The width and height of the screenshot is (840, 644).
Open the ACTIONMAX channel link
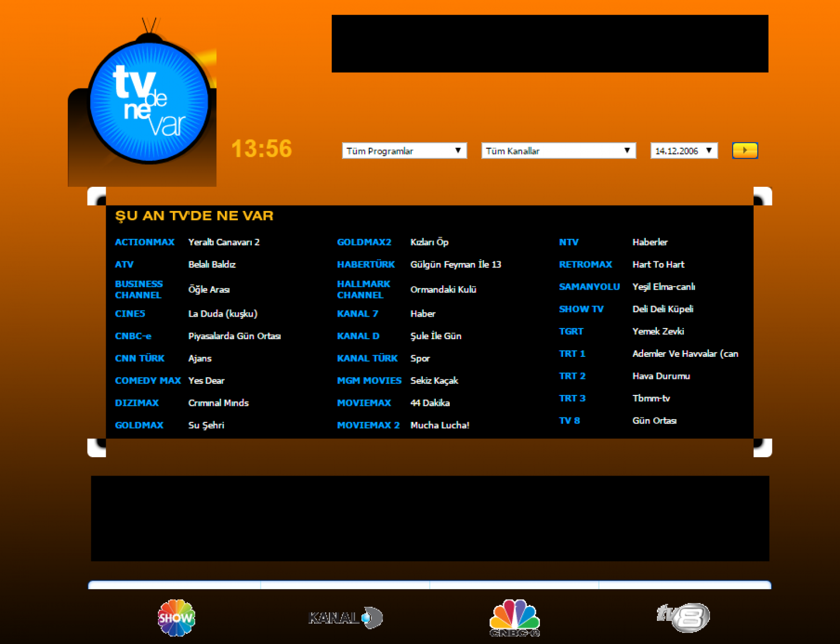pos(144,242)
